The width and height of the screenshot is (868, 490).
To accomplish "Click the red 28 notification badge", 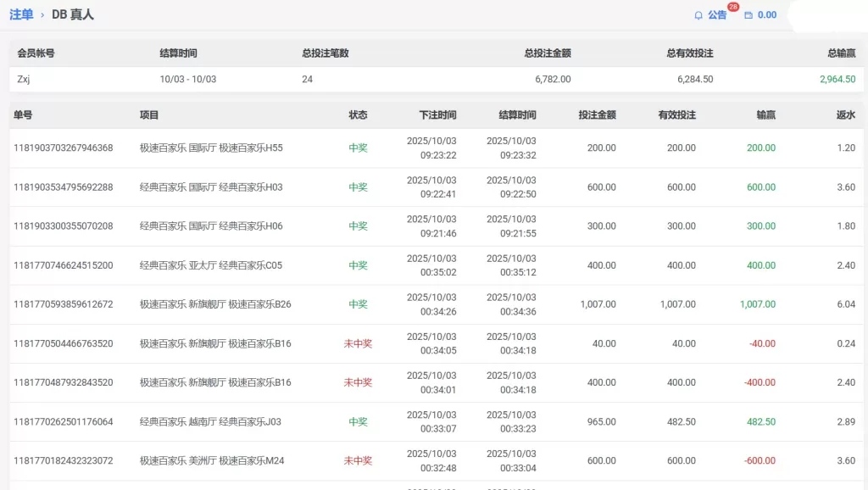I will [732, 7].
